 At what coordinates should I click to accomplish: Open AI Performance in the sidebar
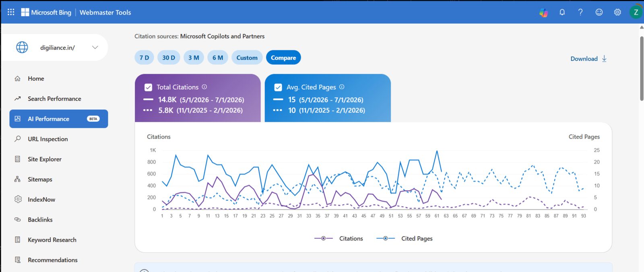pos(59,119)
